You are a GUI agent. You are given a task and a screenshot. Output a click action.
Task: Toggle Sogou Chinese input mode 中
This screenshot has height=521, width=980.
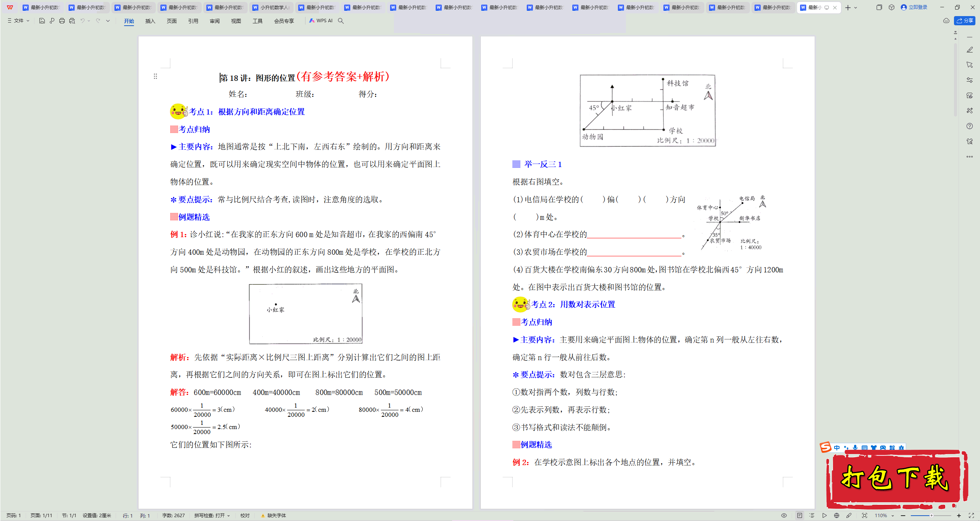[x=837, y=447]
